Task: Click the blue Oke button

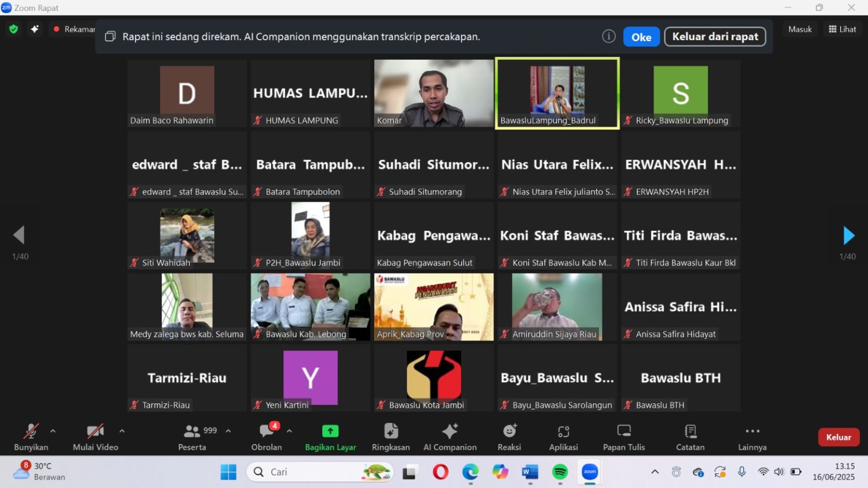Action: (x=641, y=37)
